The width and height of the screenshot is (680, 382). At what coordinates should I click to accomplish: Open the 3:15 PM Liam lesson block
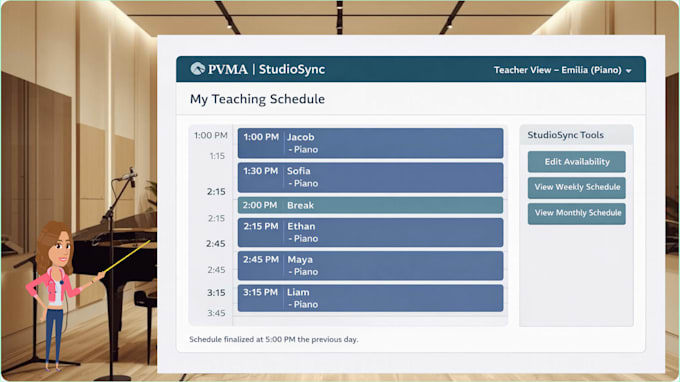370,298
